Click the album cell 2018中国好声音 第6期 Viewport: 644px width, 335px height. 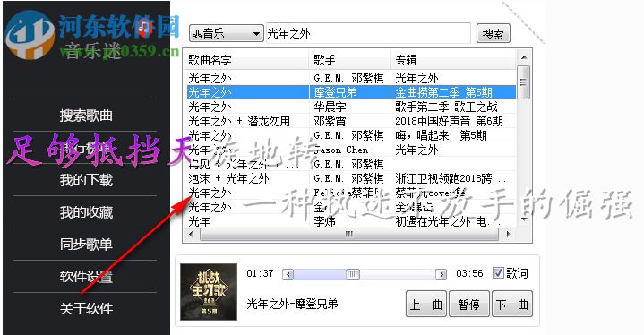pos(449,121)
